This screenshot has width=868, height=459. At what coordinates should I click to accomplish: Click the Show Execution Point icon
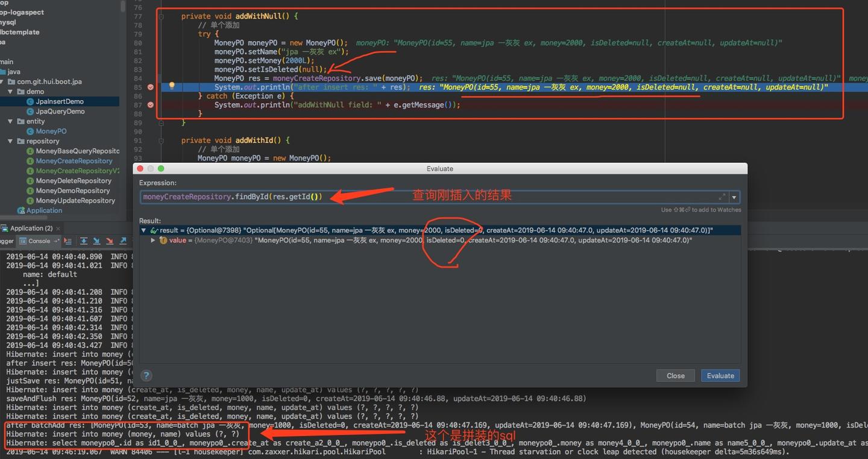click(68, 241)
